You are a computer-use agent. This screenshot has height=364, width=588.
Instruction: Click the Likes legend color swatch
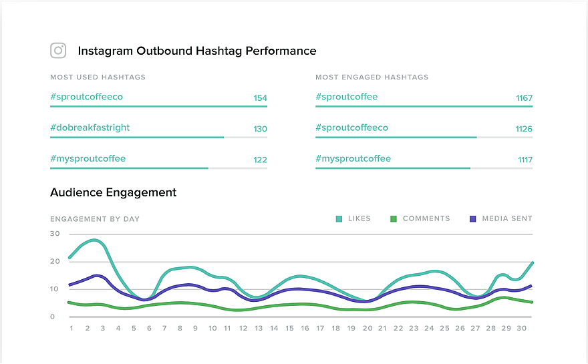pos(339,219)
